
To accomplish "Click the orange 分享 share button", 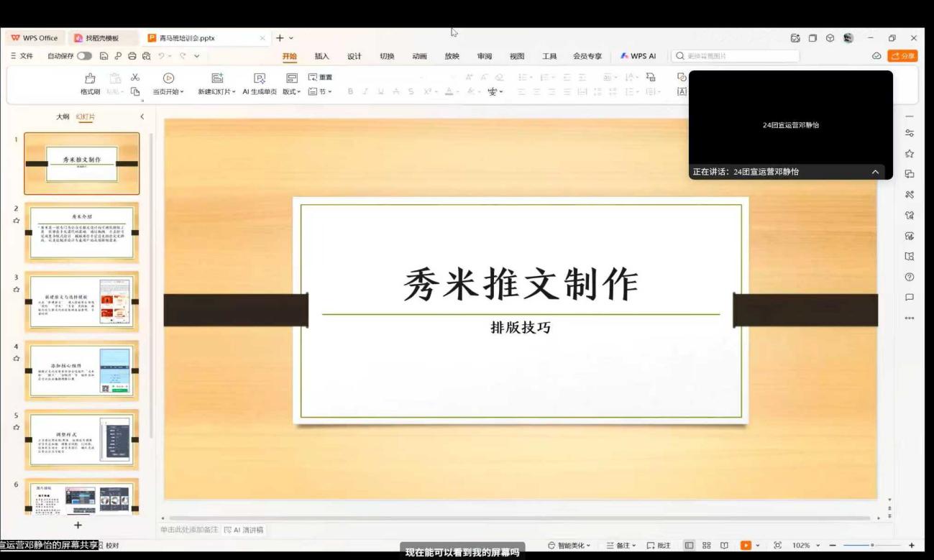I will click(x=902, y=56).
